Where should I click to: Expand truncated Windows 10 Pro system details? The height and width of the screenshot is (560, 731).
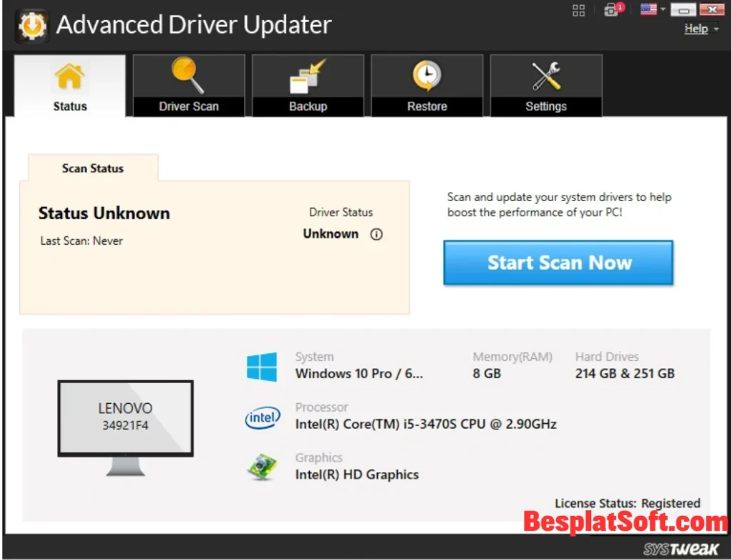coord(359,373)
